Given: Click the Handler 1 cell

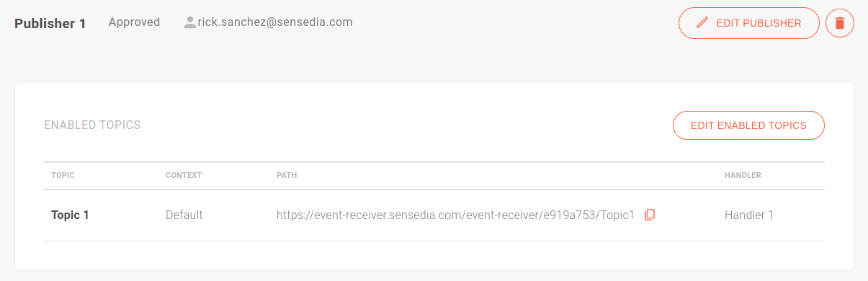Looking at the screenshot, I should pos(749,215).
